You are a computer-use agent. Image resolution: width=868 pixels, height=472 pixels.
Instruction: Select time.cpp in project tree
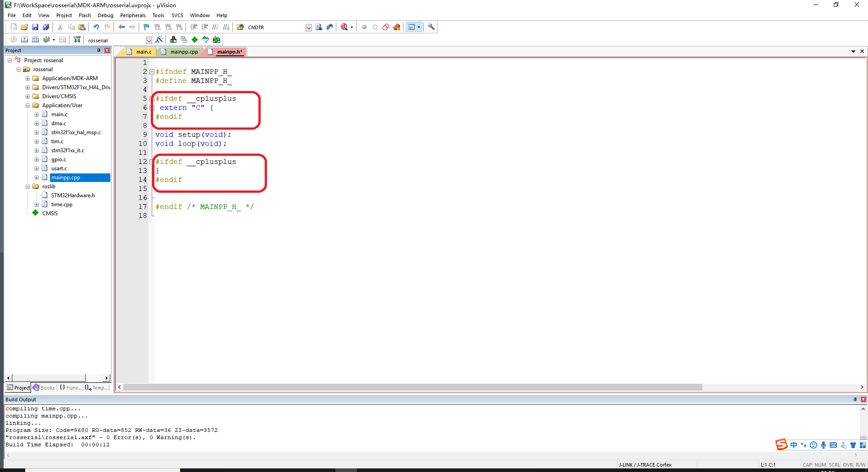tap(62, 204)
